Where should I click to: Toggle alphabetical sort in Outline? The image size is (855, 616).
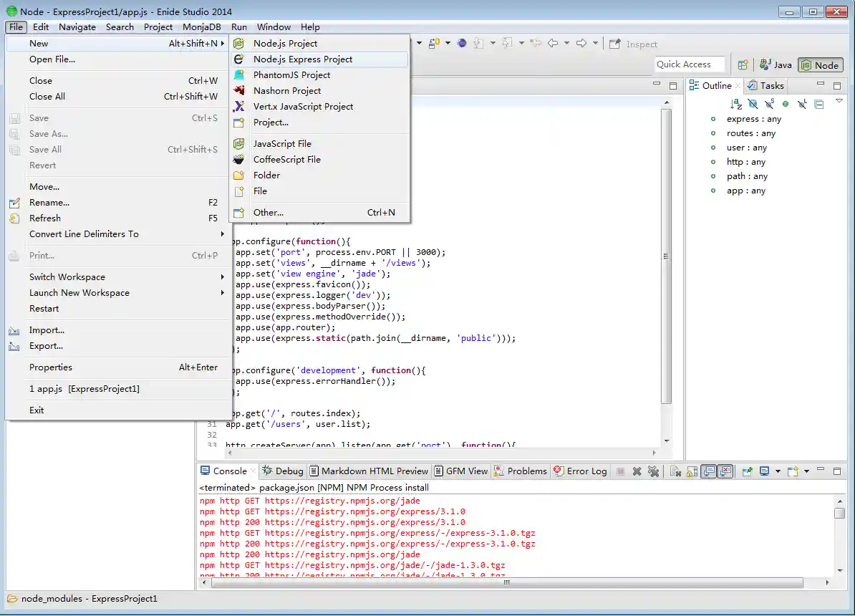coord(736,104)
